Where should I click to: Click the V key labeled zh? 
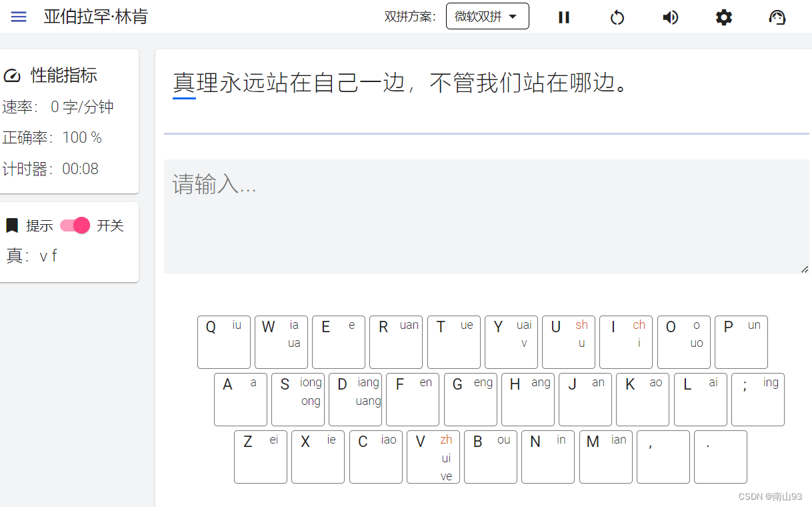pyautogui.click(x=433, y=457)
